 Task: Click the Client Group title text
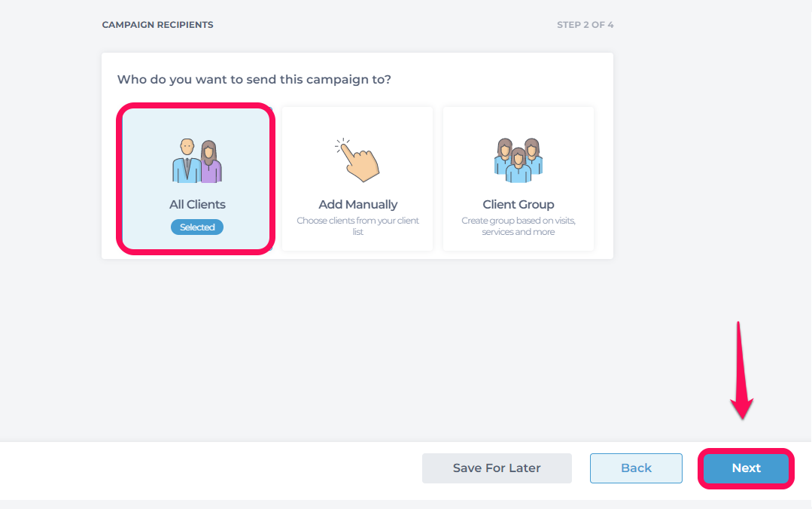tap(519, 204)
